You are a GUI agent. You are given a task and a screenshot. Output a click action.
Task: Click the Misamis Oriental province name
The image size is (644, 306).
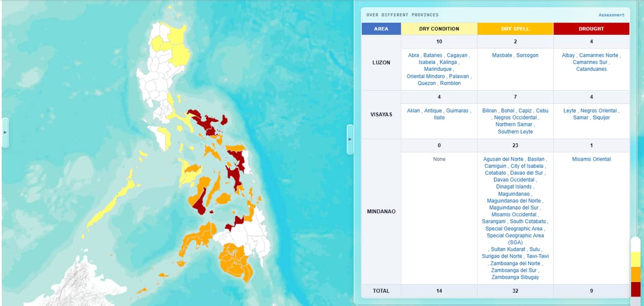pyautogui.click(x=591, y=159)
